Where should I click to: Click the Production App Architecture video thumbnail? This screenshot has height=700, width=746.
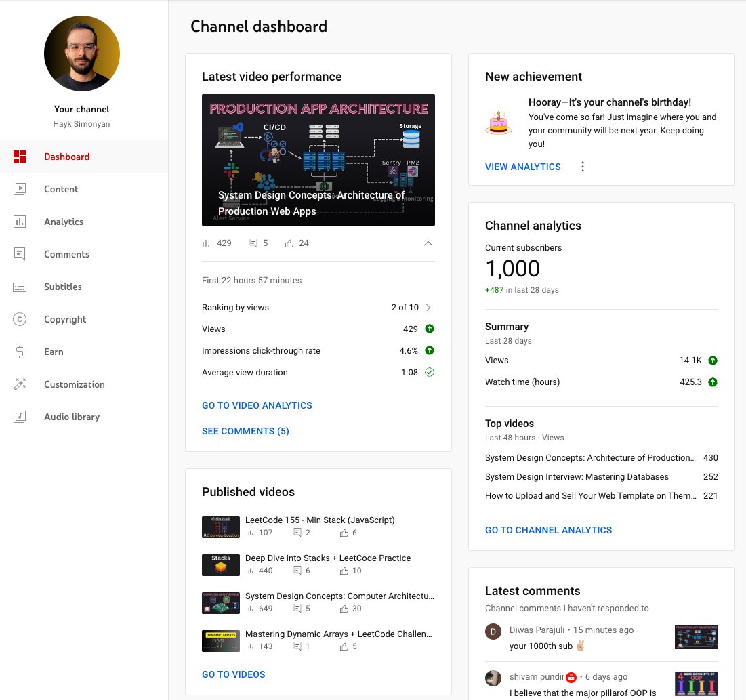(318, 159)
